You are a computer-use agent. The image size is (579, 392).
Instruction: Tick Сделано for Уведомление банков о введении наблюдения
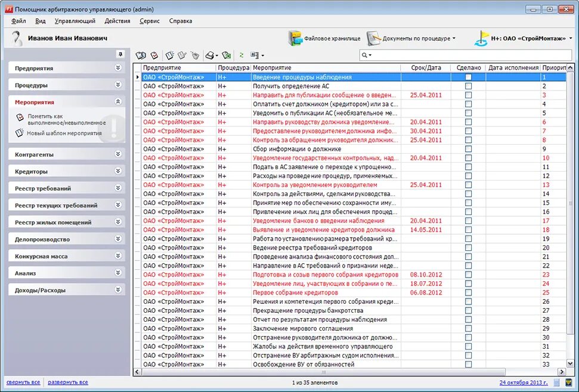468,220
